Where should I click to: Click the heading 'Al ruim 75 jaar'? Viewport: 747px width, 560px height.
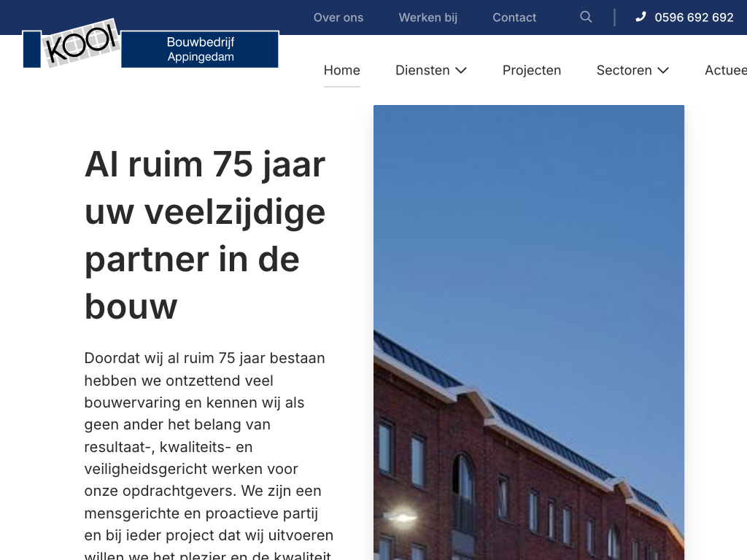pos(205,164)
